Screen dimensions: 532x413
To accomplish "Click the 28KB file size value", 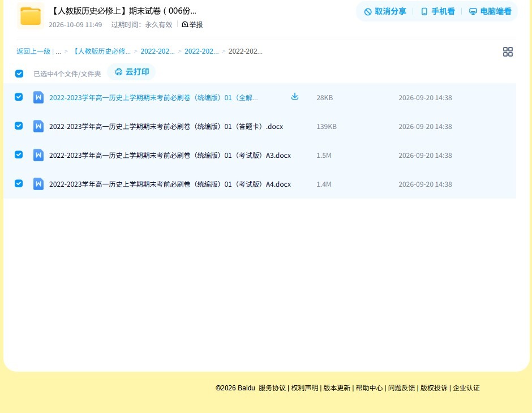I will pyautogui.click(x=325, y=98).
